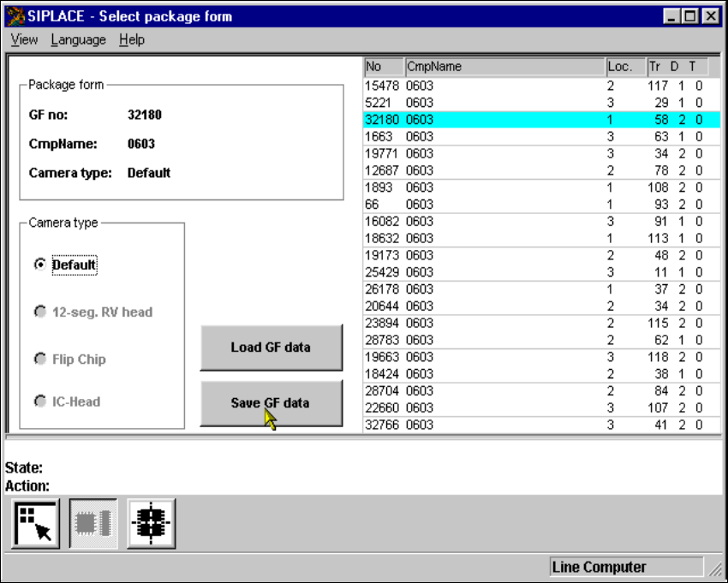Click the GF no value 32180
The width and height of the screenshot is (728, 583).
click(145, 115)
